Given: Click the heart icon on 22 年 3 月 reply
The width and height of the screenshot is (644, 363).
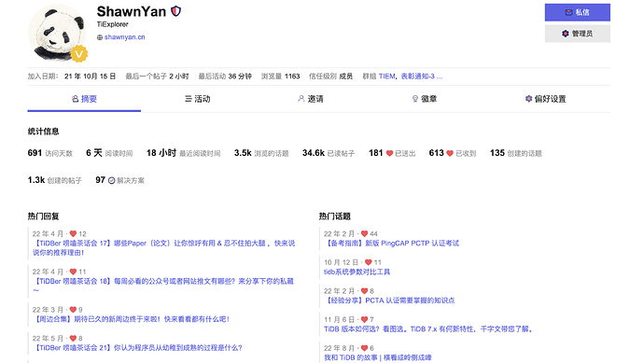Looking at the screenshot, I should point(73,310).
